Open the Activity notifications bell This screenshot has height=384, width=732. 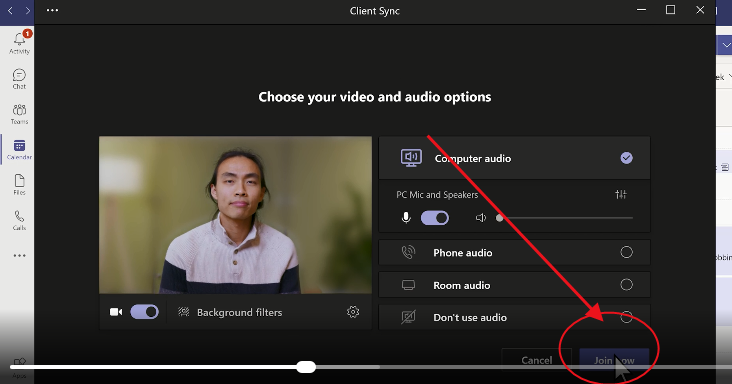[x=19, y=42]
